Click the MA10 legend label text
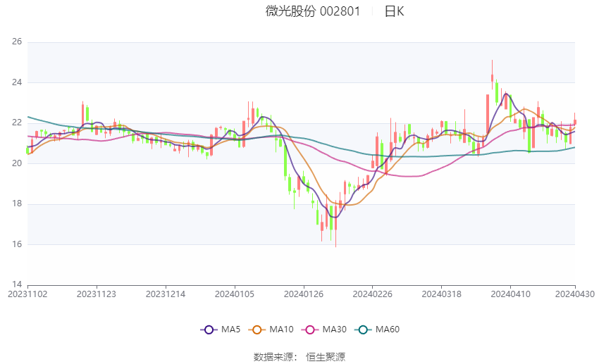Screen dimensions: 599x364 [x=282, y=330]
